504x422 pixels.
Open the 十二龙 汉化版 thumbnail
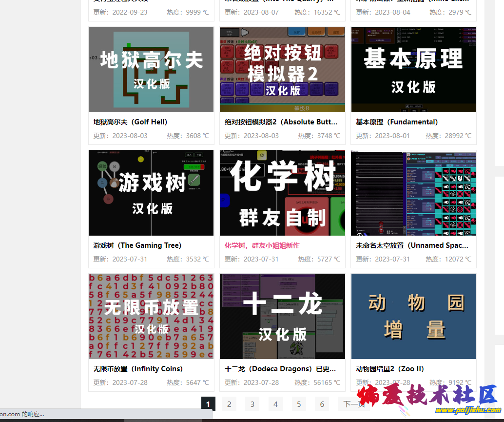[282, 316]
